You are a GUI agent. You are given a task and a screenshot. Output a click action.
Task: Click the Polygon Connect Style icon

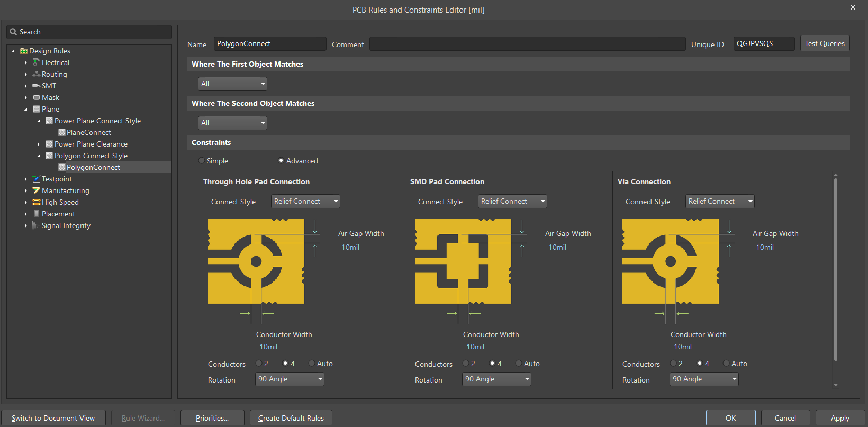(49, 156)
